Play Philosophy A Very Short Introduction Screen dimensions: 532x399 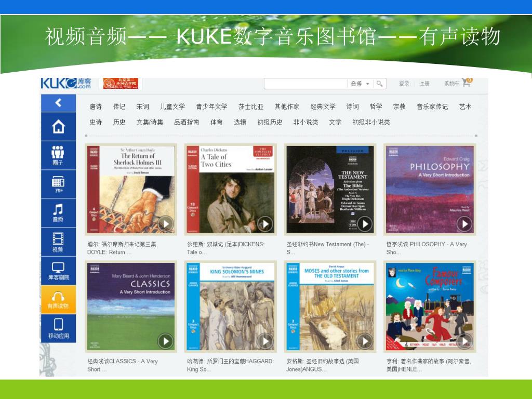coord(464,224)
